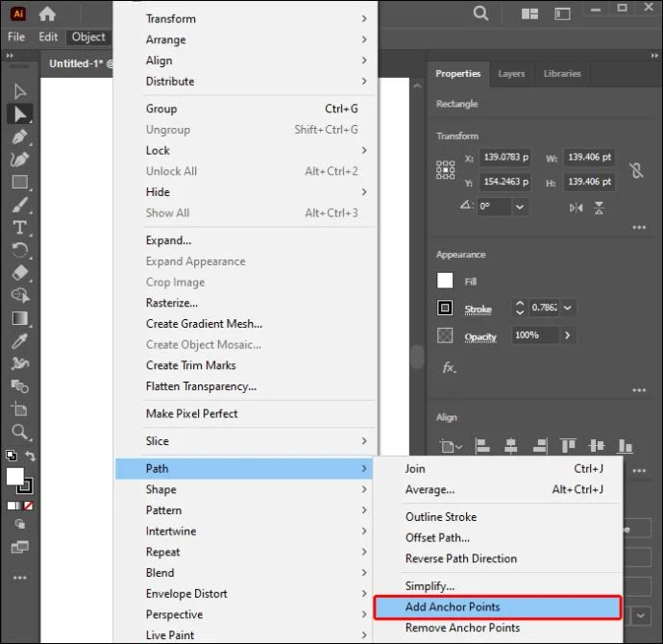
Task: Switch to the Libraries tab
Action: pos(562,74)
